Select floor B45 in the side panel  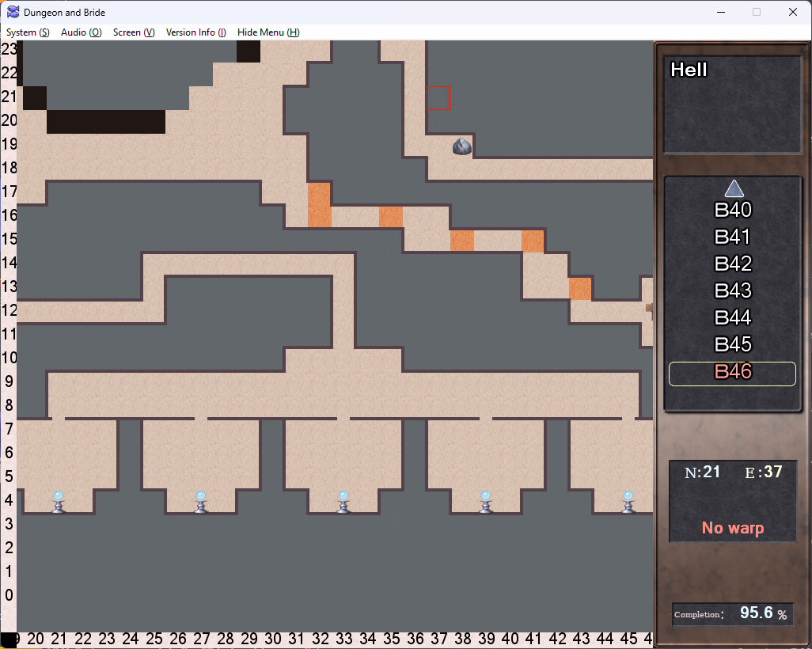(x=732, y=345)
